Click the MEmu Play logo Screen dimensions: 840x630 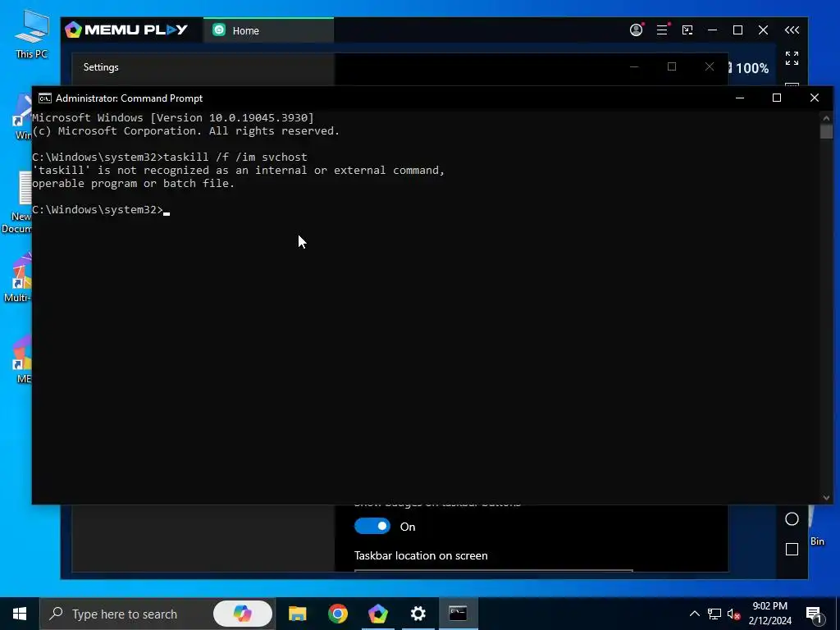(x=126, y=30)
